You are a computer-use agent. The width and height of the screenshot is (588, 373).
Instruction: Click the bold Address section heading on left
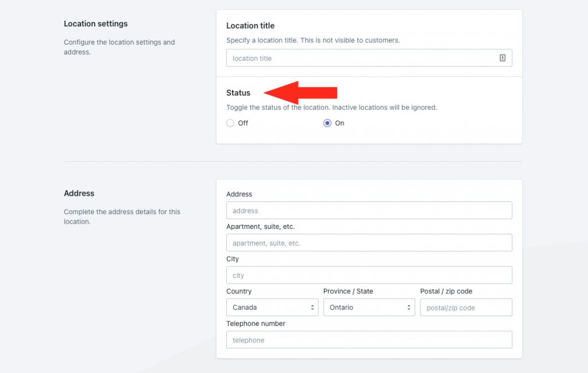(x=79, y=193)
